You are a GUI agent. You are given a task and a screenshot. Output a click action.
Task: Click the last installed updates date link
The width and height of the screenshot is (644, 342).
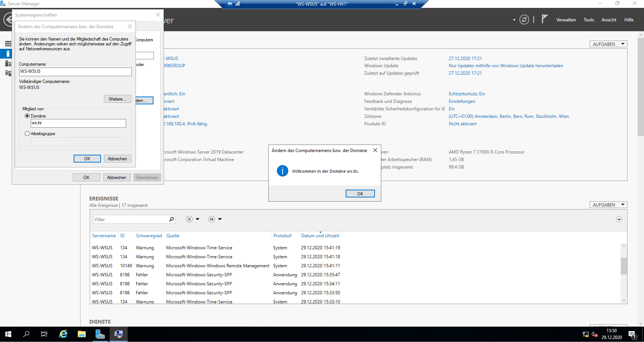tap(465, 59)
